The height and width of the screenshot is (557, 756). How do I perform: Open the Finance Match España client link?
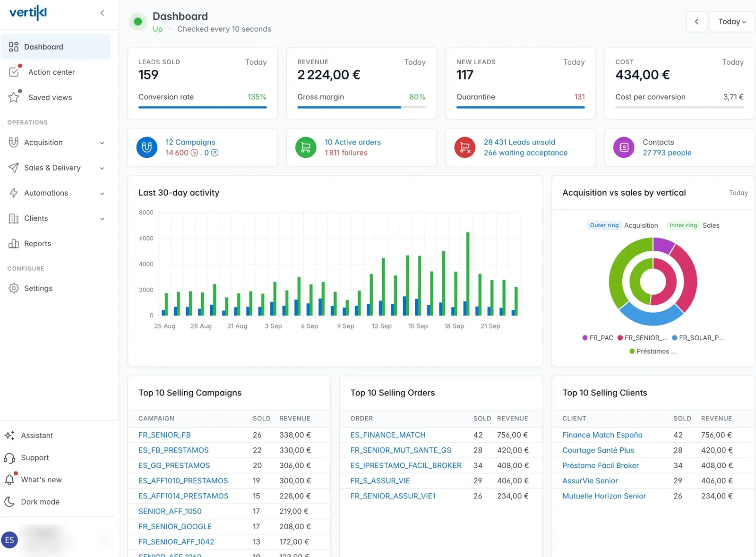(602, 435)
